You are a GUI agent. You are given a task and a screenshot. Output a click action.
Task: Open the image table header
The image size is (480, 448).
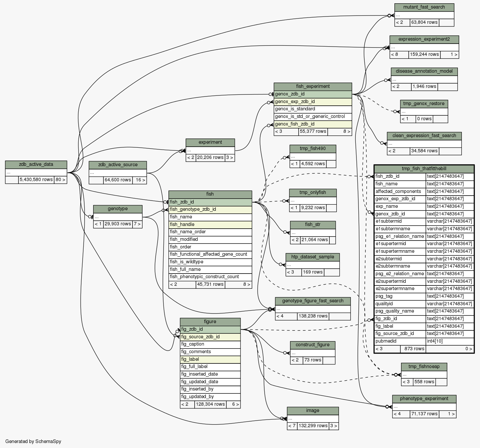coord(313,411)
